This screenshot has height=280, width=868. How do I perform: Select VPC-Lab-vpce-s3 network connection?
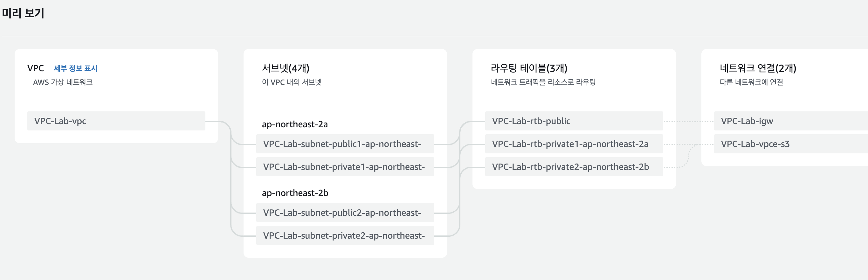[x=791, y=144]
